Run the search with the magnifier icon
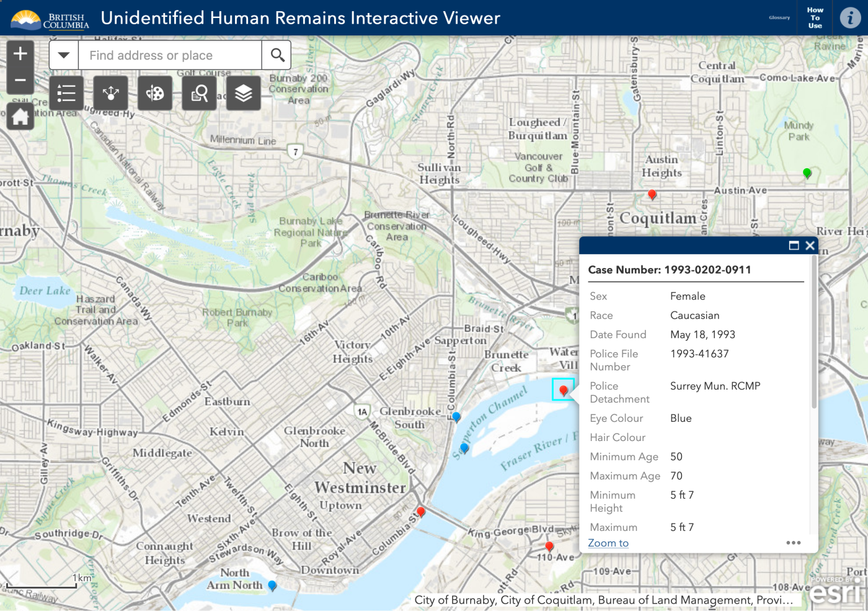The height and width of the screenshot is (611, 868). click(x=277, y=55)
